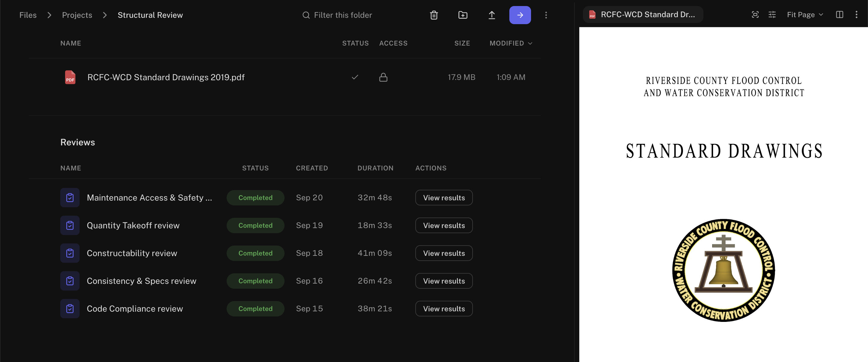Viewport: 868px width, 362px height.
Task: Click the trash delete icon
Action: click(434, 15)
